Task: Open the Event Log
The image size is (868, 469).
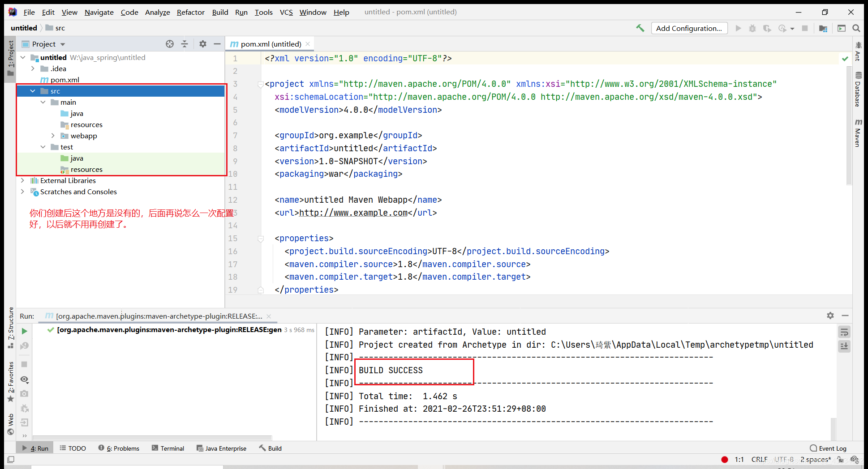Action: coord(828,448)
